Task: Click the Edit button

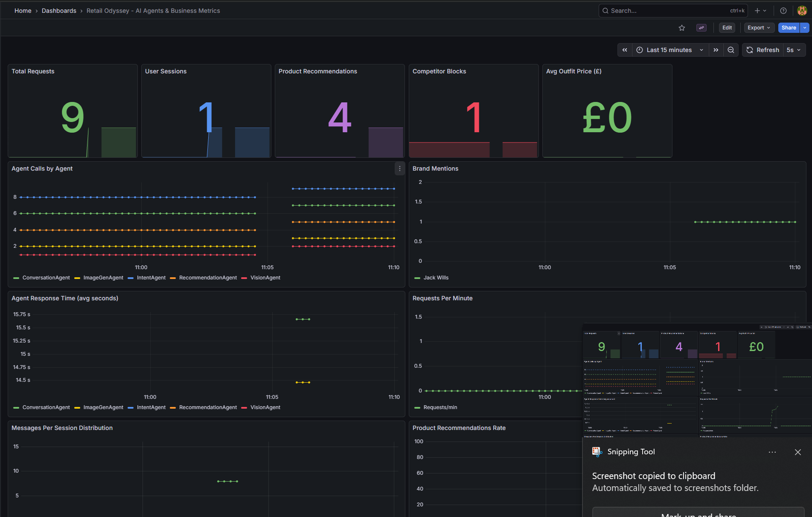Action: pos(727,28)
